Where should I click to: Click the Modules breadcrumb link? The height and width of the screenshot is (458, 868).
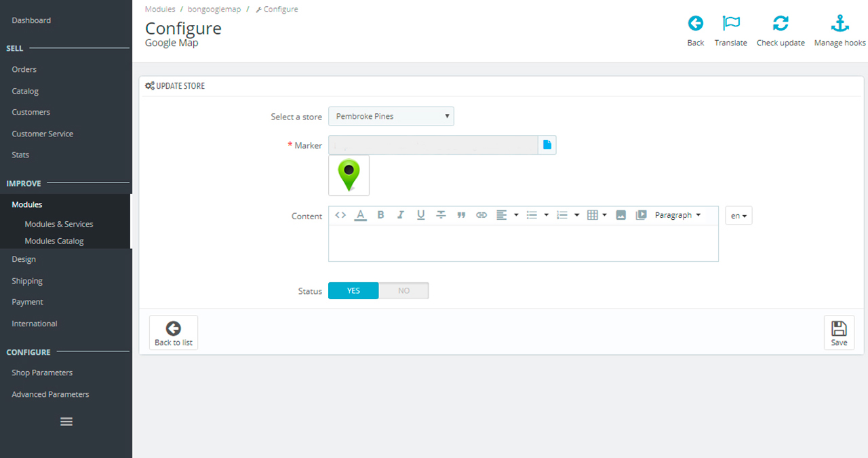click(x=160, y=9)
